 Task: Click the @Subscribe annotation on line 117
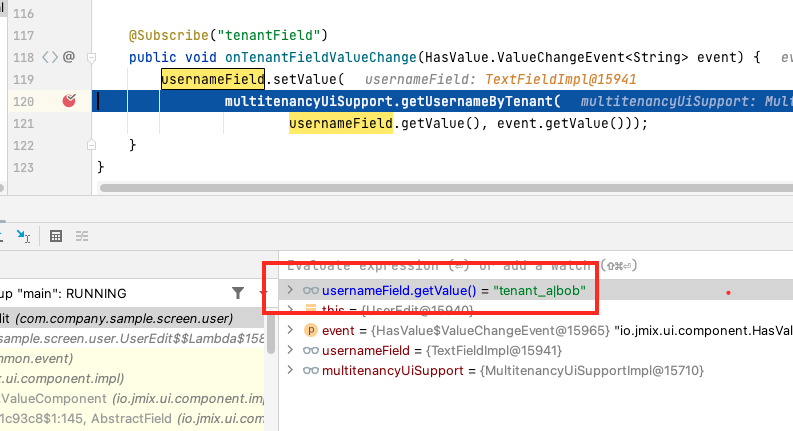168,35
